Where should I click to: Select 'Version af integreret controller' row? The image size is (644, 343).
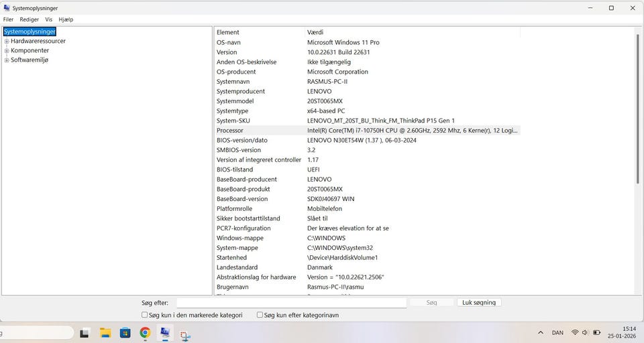[x=367, y=159]
